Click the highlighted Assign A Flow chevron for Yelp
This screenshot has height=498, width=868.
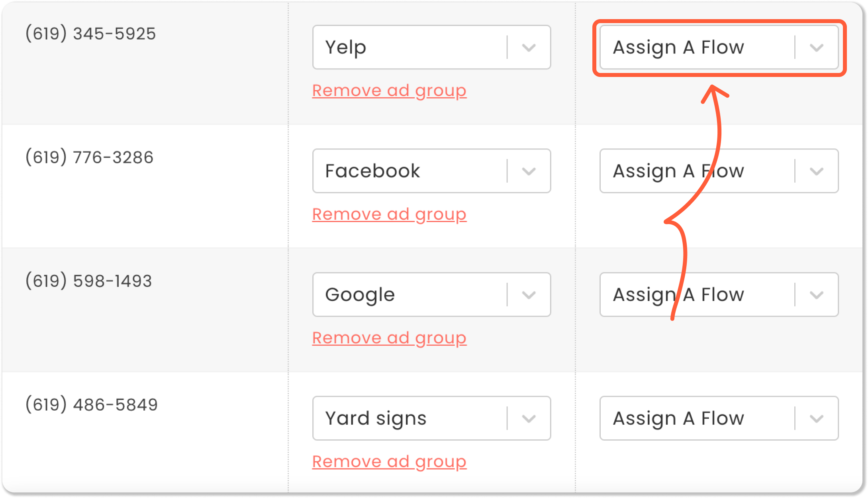816,48
